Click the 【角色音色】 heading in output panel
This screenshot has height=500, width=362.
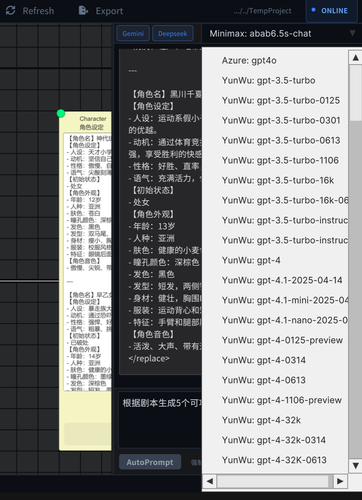coord(153,334)
